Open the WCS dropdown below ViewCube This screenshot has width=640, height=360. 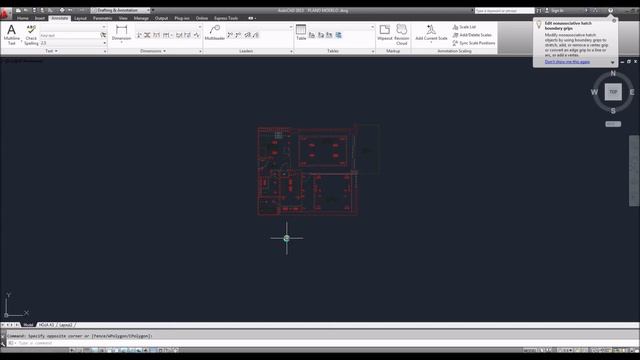coord(613,124)
